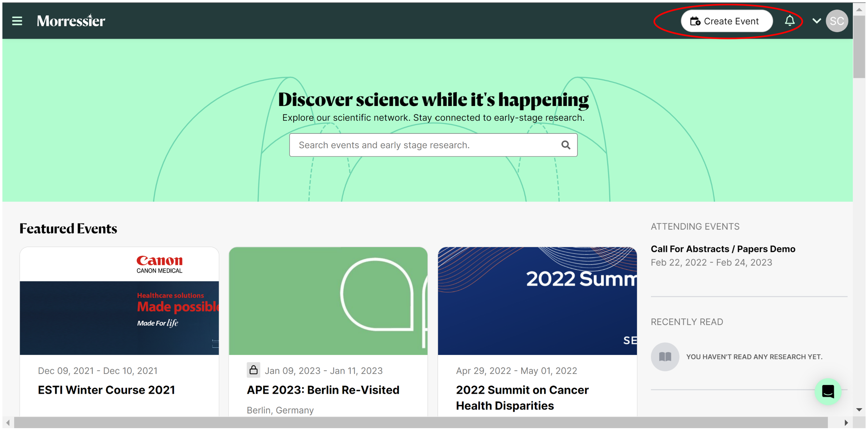The width and height of the screenshot is (868, 430).
Task: Open the notifications bell
Action: 789,21
